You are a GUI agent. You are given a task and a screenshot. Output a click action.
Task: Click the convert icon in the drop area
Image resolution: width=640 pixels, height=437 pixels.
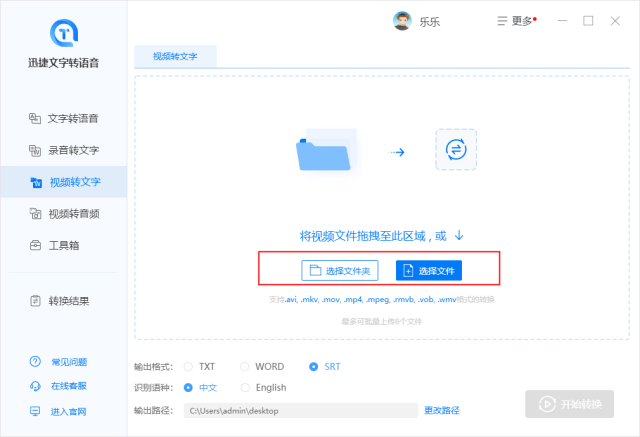pos(455,150)
